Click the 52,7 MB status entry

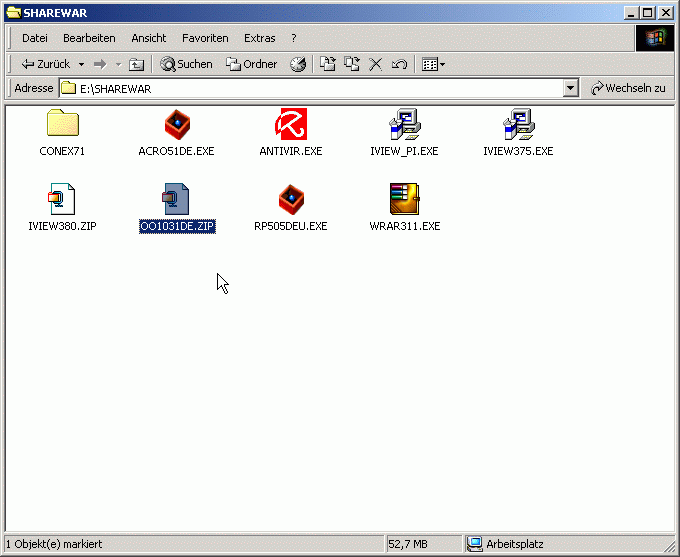click(408, 544)
